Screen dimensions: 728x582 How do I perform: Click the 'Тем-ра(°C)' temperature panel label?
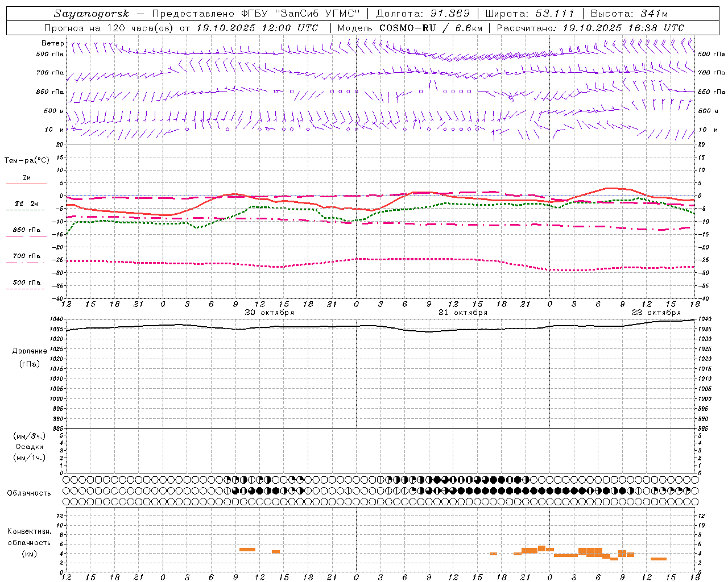pos(27,161)
